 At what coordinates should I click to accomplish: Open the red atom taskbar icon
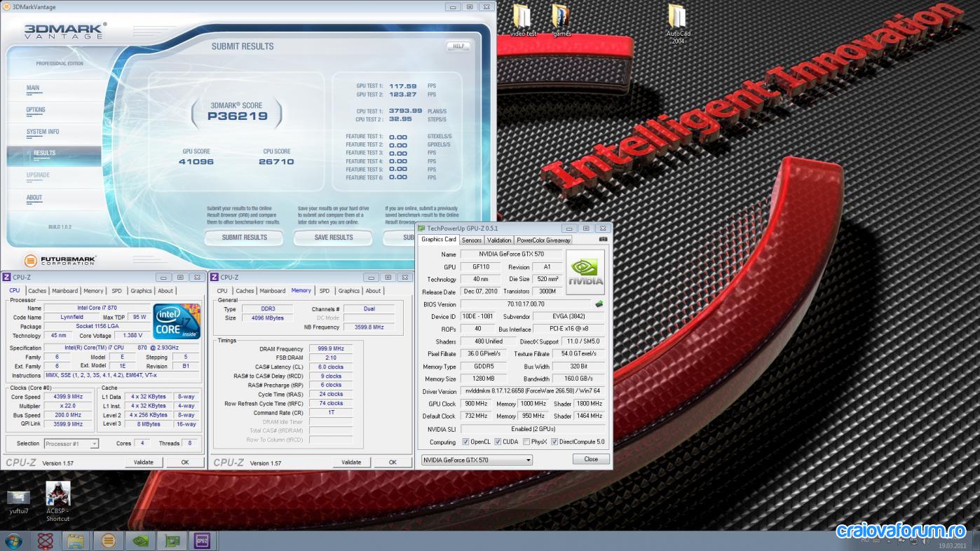point(45,540)
